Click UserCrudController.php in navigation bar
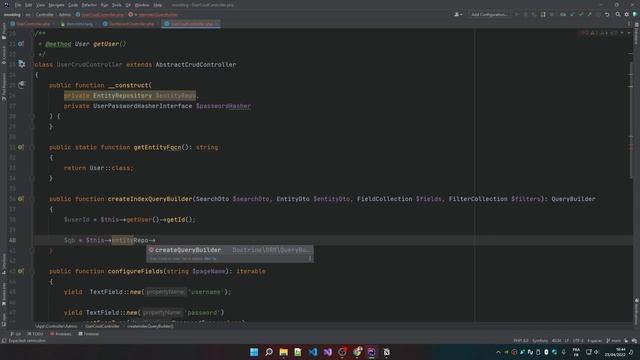The image size is (640, 360). 100,15
